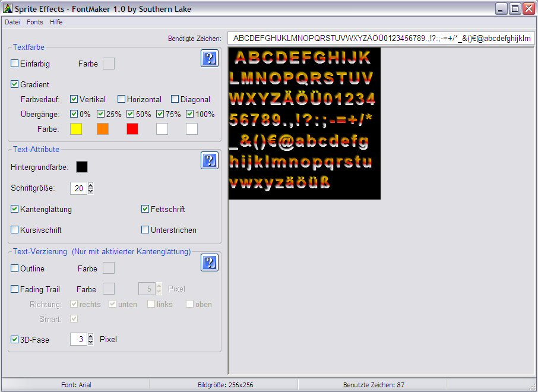Pick the red gradient color swatch
538x392 pixels.
[132, 129]
